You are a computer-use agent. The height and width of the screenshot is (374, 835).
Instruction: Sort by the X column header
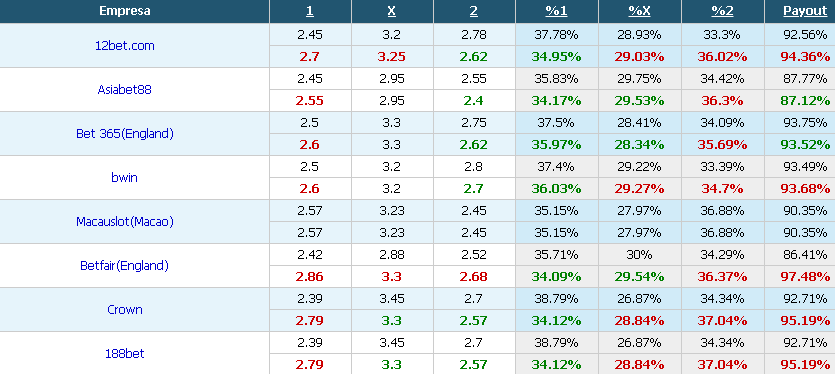(392, 11)
